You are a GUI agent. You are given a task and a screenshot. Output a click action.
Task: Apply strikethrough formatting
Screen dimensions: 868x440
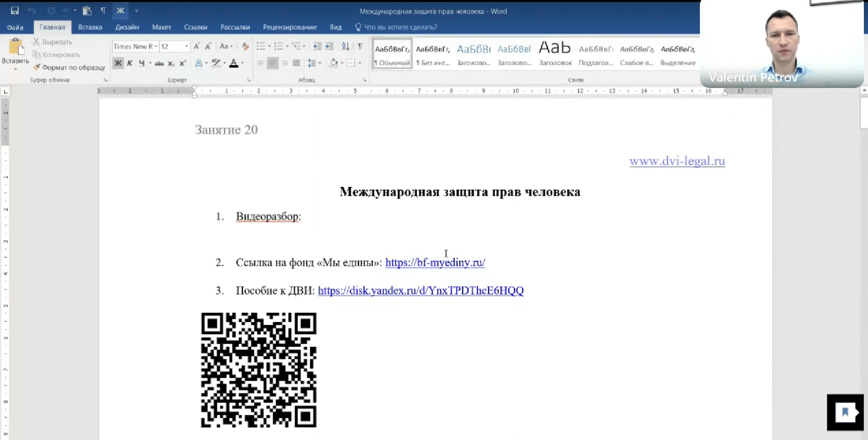[158, 63]
